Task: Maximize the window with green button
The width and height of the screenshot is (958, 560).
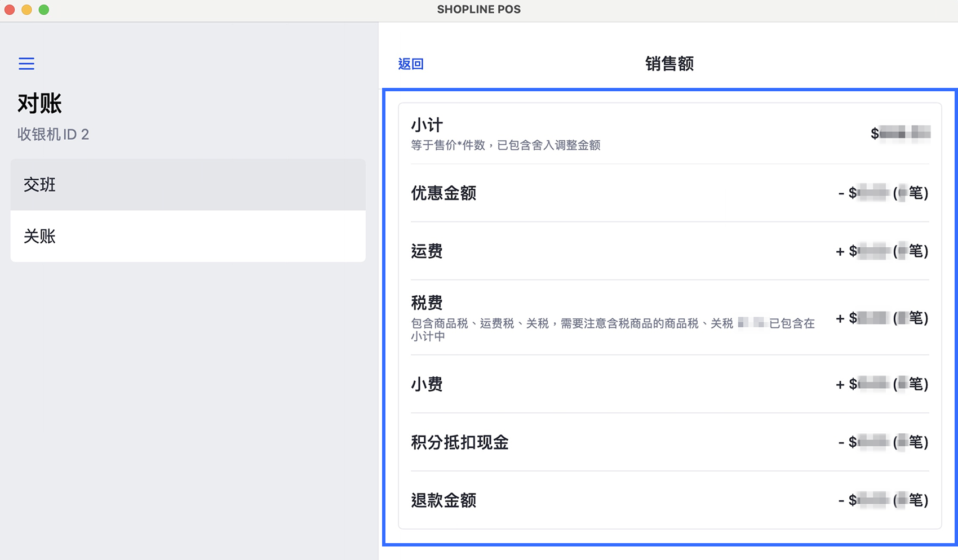Action: [x=44, y=10]
